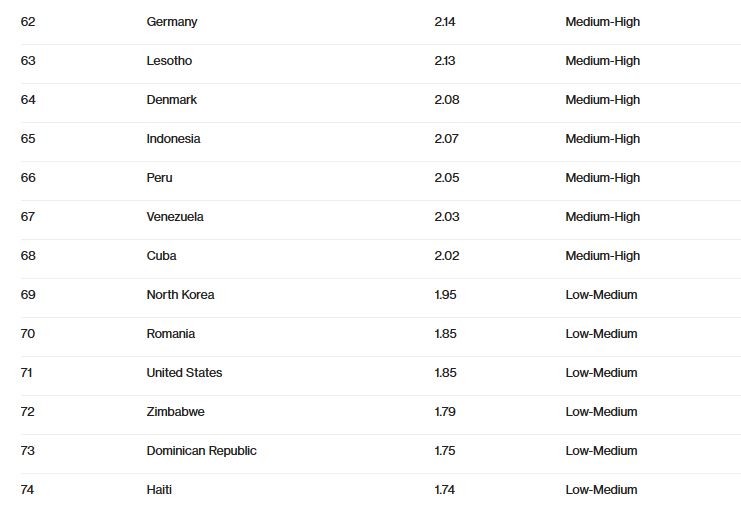Image resolution: width=741 pixels, height=508 pixels.
Task: Select the North Korea entry
Action: 180,295
